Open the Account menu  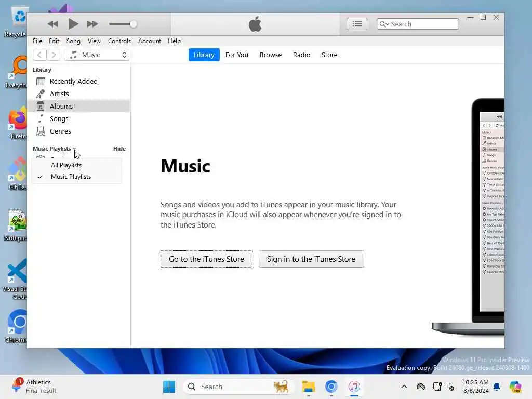point(150,41)
